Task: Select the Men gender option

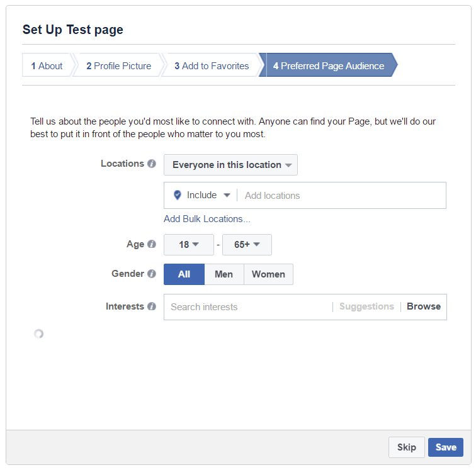Action: coord(224,274)
